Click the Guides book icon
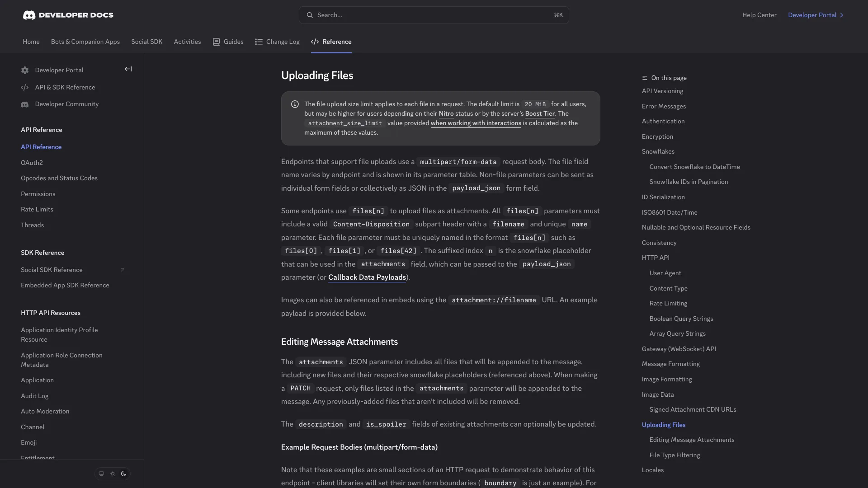This screenshot has width=868, height=488. 216,42
